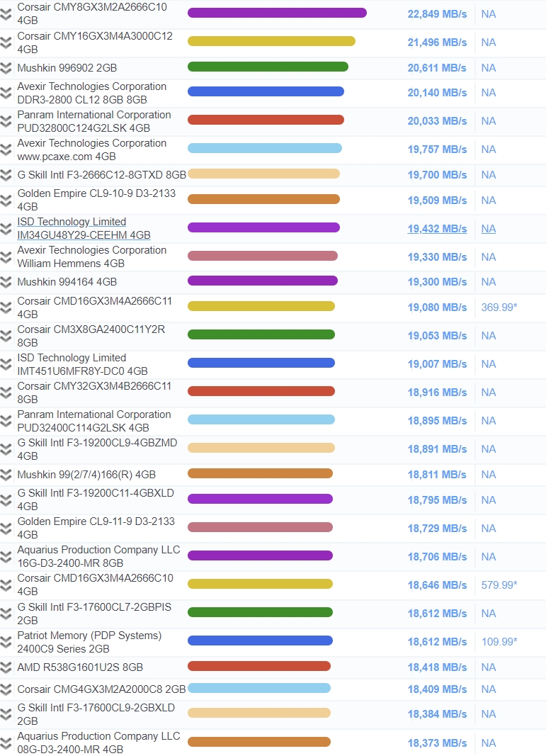The height and width of the screenshot is (756, 546).
Task: Click the green bar for Mushkin 996902
Action: click(268, 67)
